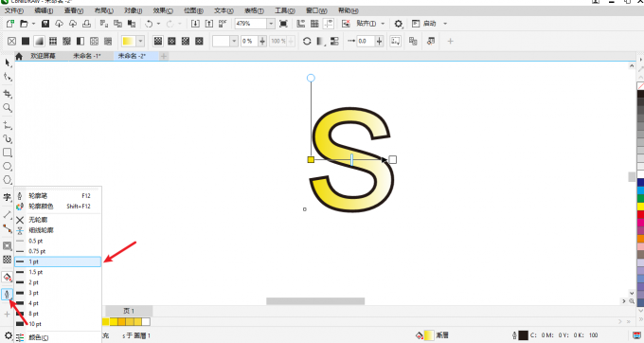
Task: Click the yellow start node of fill
Action: click(311, 159)
